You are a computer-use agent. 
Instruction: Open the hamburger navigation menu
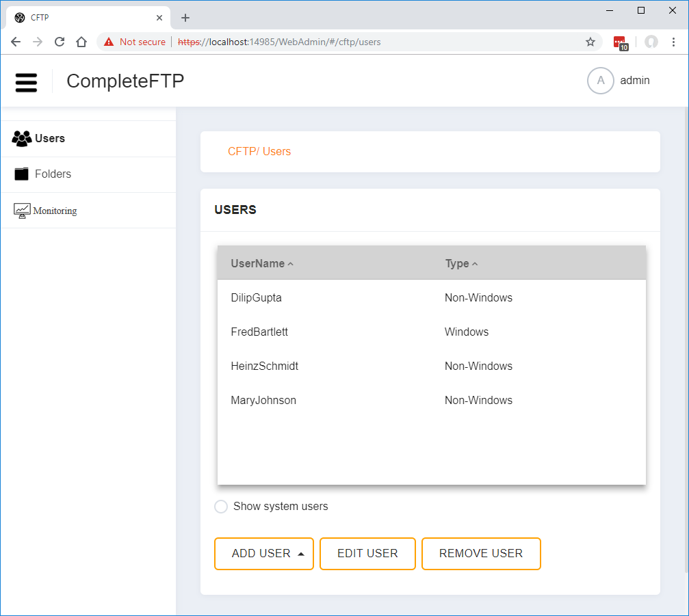tap(26, 82)
